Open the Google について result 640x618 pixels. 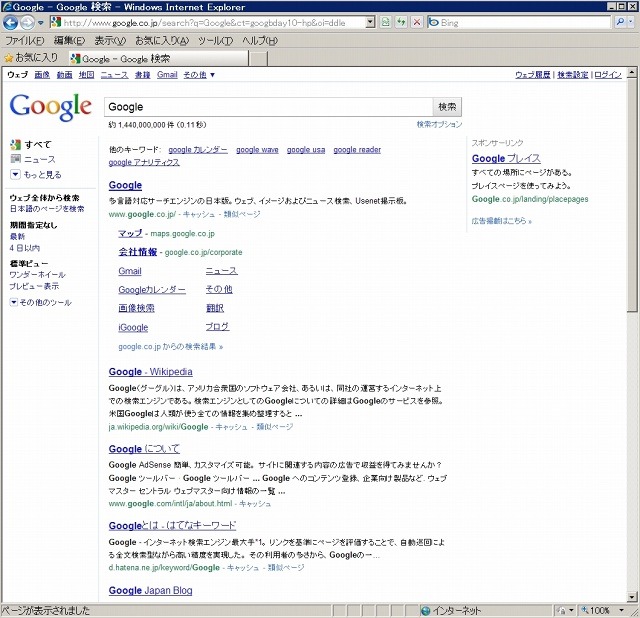coord(144,449)
